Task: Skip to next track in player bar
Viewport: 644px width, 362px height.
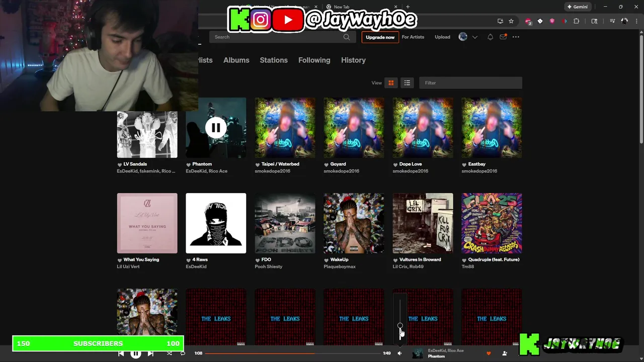Action: coord(150,353)
